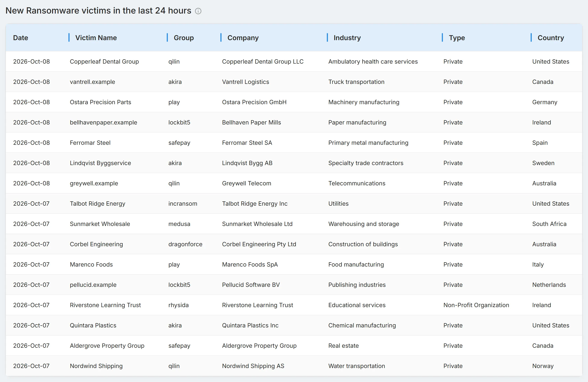This screenshot has height=382, width=588.
Task: Click the Lindqvist Byggservice victim name
Action: [x=100, y=163]
